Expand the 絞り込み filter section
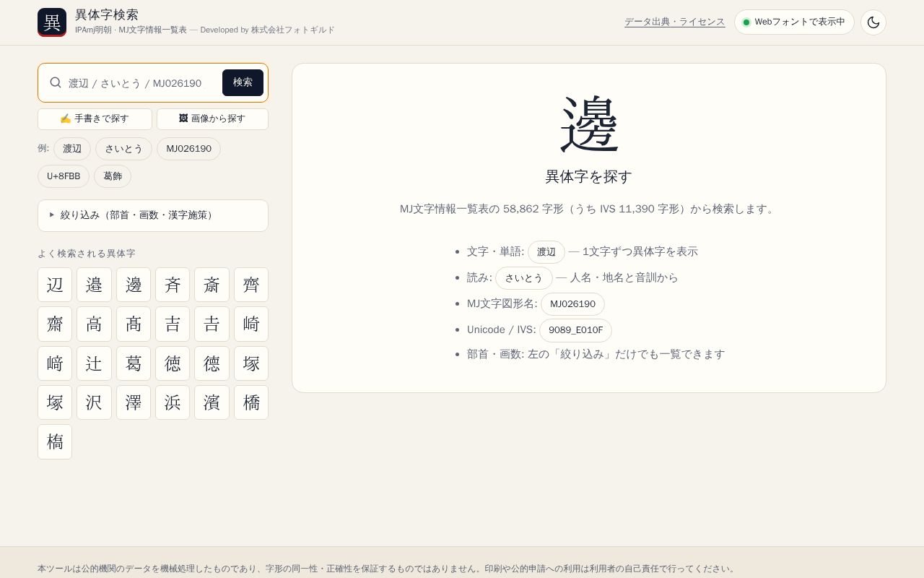 click(153, 215)
